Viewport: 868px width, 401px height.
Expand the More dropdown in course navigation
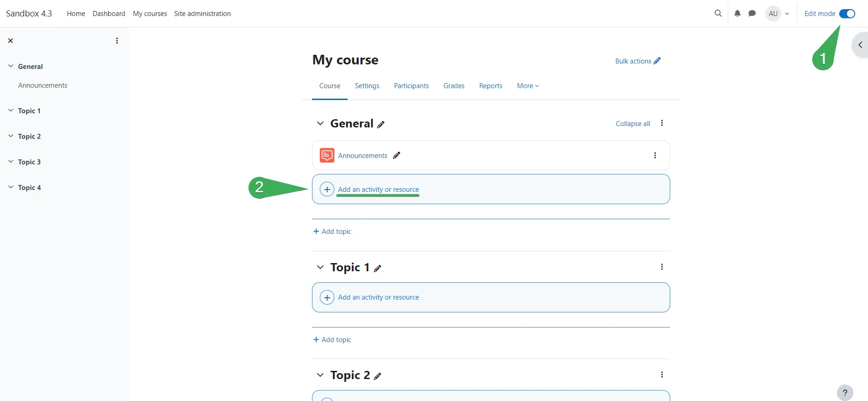[528, 86]
